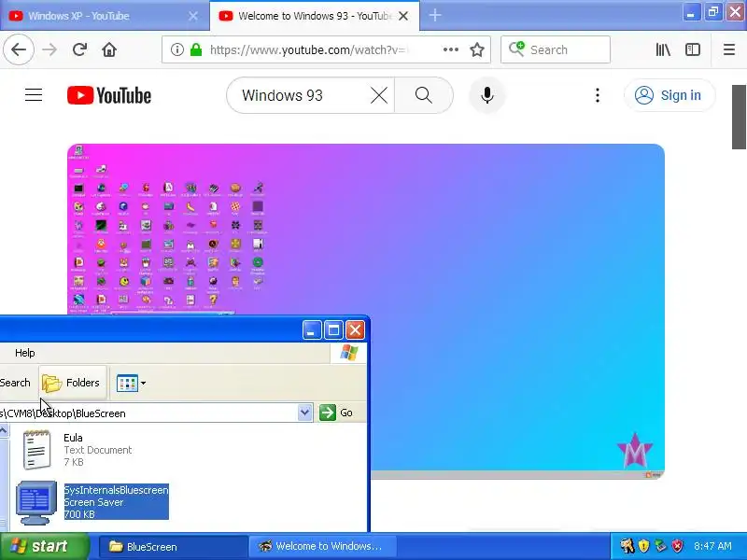Click the Go button in Explorer
This screenshot has height=560, width=747.
pos(336,413)
